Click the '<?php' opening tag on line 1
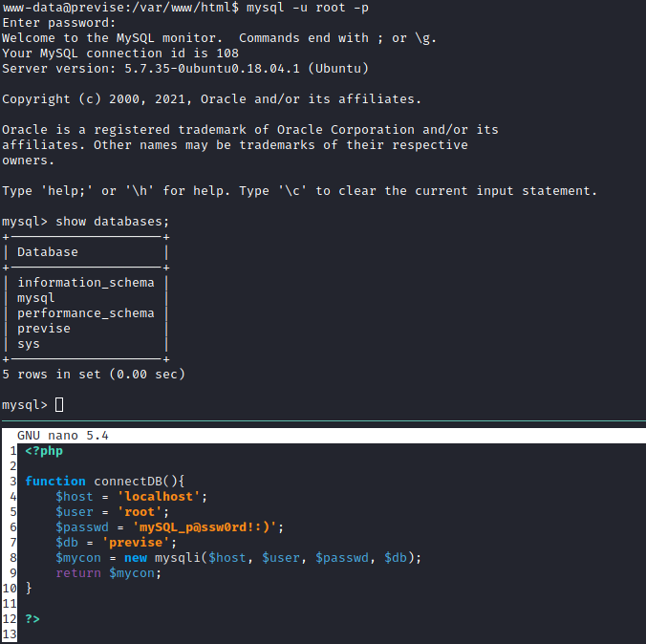Image resolution: width=646 pixels, height=644 pixels. pyautogui.click(x=44, y=451)
